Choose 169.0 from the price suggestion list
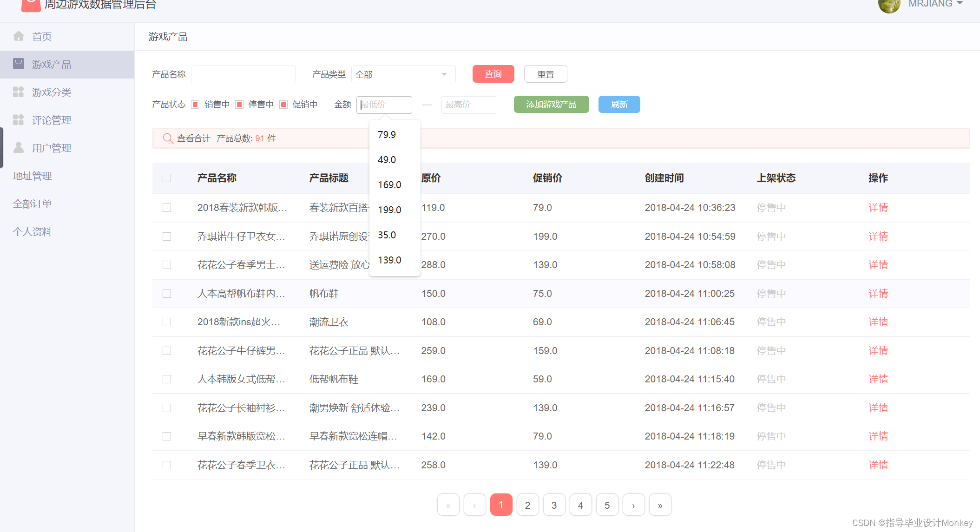 395,185
